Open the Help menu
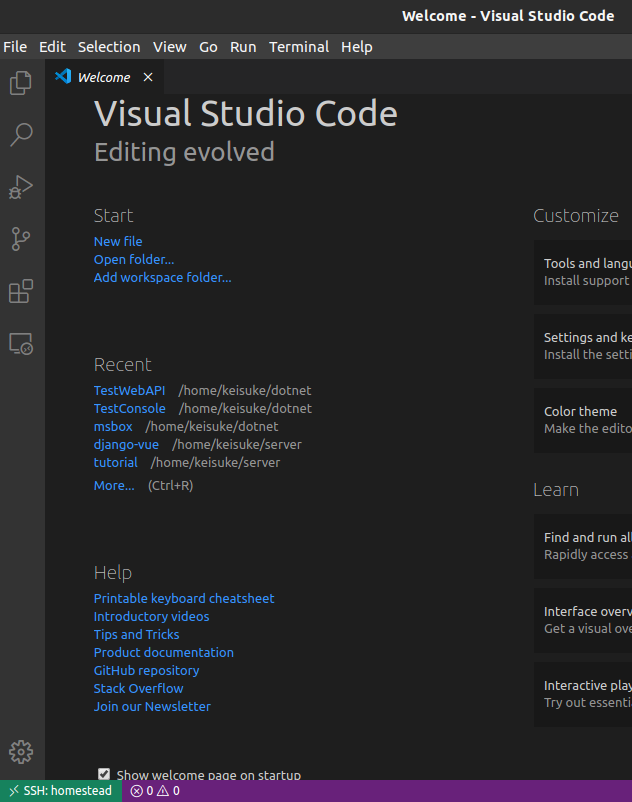 point(357,47)
